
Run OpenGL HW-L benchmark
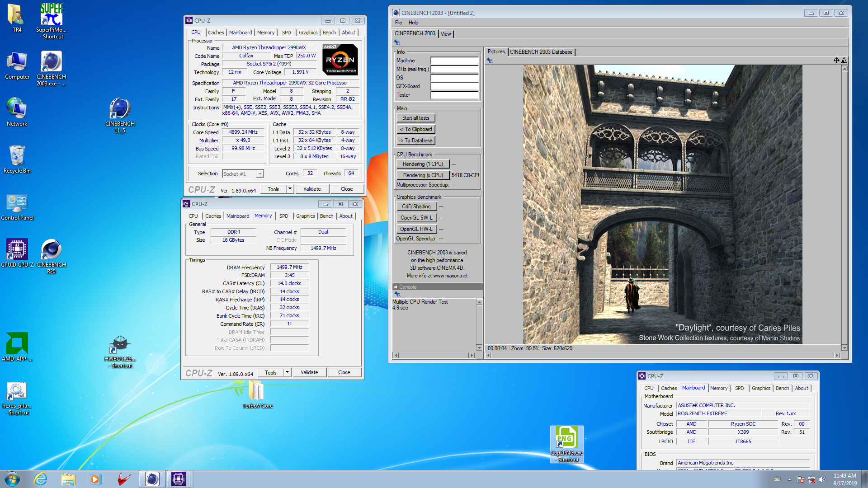tap(417, 229)
